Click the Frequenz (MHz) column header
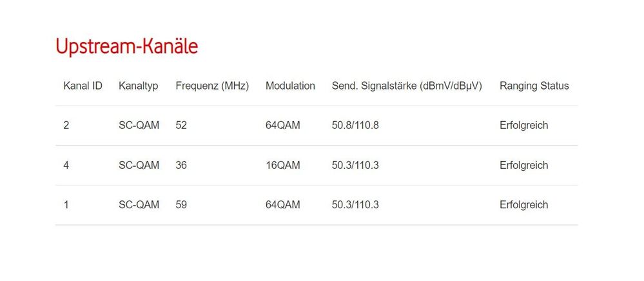This screenshot has height=281, width=644. [x=212, y=86]
